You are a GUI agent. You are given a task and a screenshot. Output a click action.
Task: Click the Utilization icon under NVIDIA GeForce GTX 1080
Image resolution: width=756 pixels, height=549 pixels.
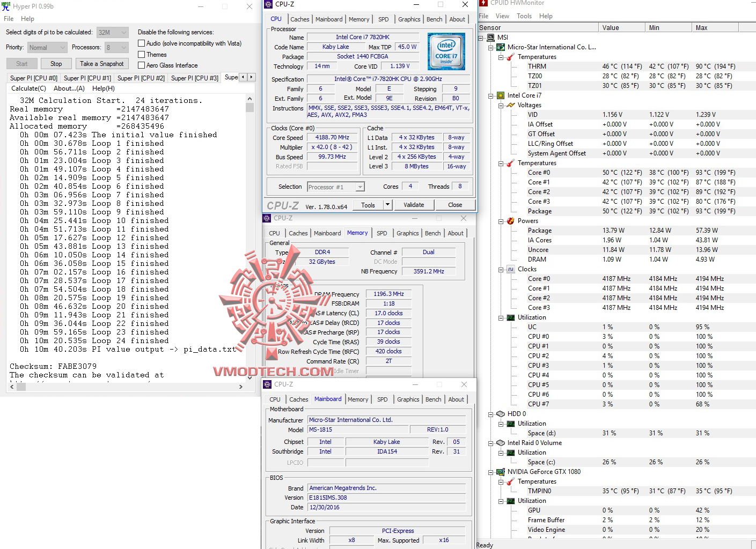(510, 501)
